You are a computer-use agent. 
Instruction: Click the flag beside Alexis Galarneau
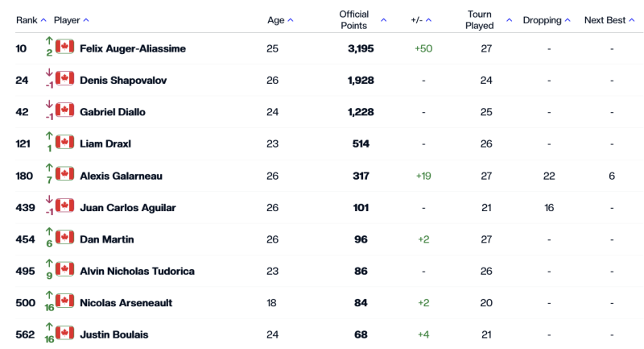tap(65, 174)
